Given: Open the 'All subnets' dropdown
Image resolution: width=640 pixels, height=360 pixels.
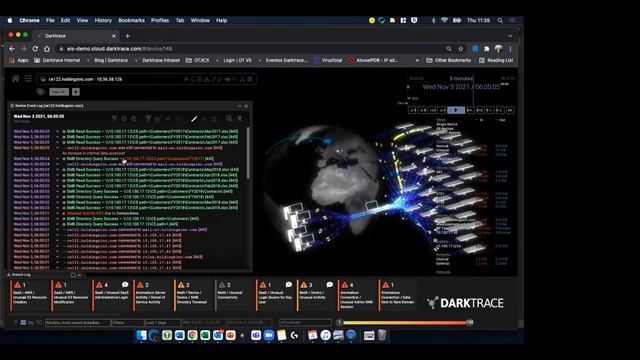Looking at the screenshot, I should click(305, 323).
